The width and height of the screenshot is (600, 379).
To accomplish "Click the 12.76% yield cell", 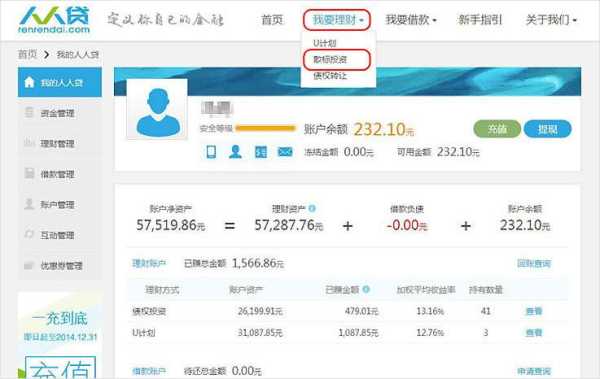I will [x=430, y=333].
